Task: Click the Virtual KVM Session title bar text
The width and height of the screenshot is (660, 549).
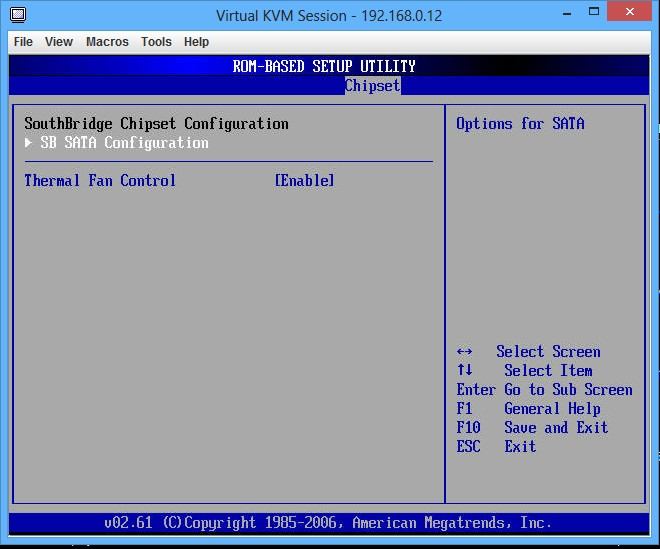Action: click(x=329, y=16)
